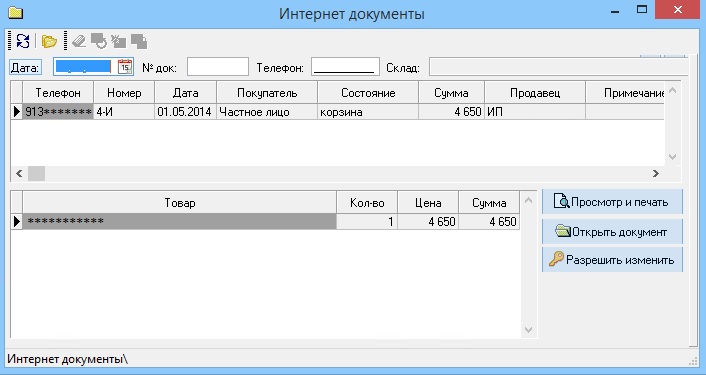Click the Открыть документ button

coord(612,232)
